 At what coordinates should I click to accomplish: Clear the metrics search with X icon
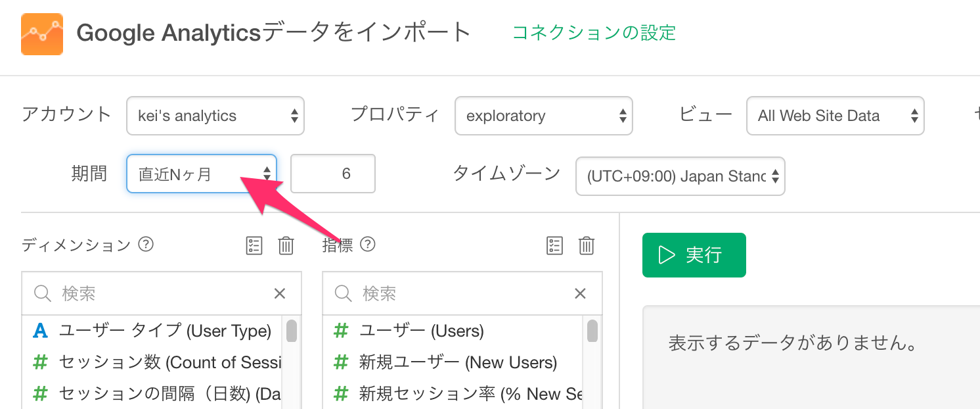580,293
